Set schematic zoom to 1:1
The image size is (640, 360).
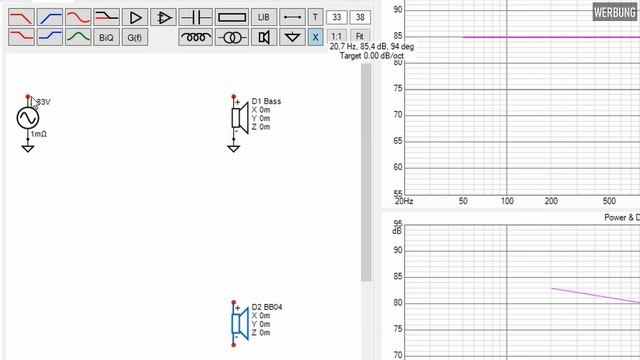336,36
